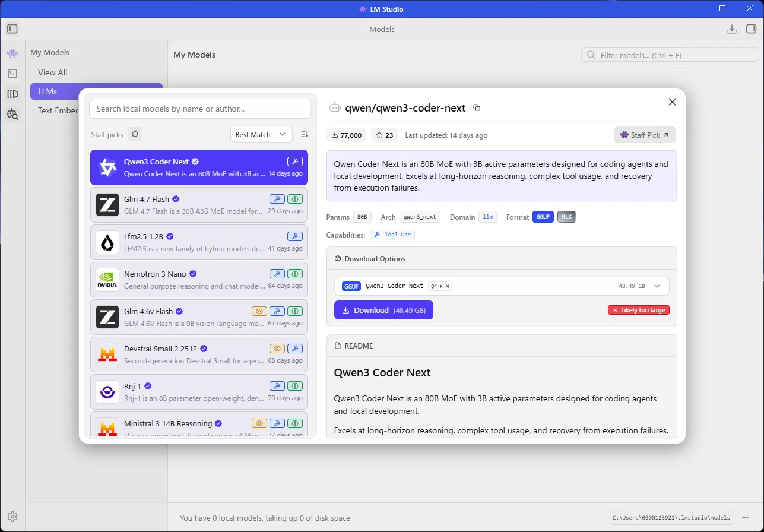Viewport: 764px width, 532px height.
Task: Open the three-dots menu beside the models path
Action: 746,518
